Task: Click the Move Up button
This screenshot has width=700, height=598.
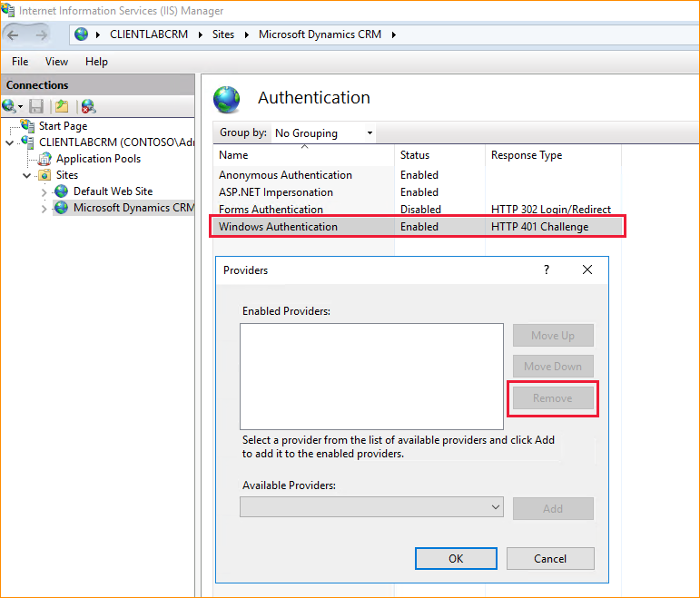Action: tap(553, 335)
